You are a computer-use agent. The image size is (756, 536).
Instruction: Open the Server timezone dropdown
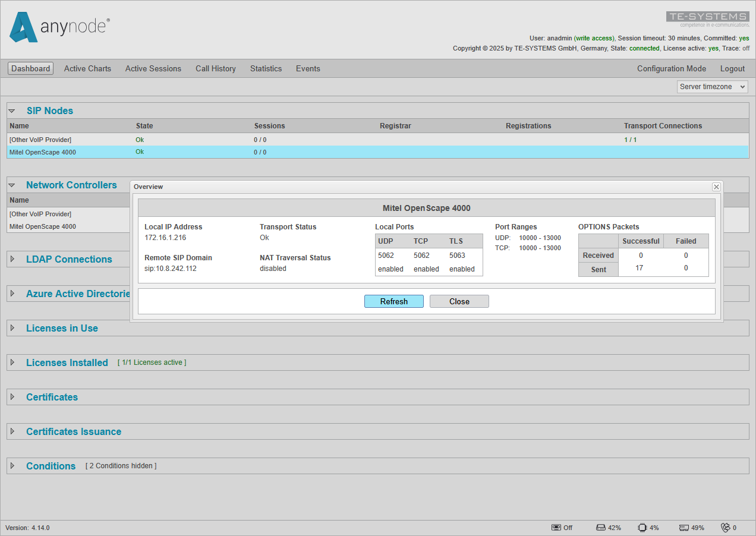click(x=712, y=86)
